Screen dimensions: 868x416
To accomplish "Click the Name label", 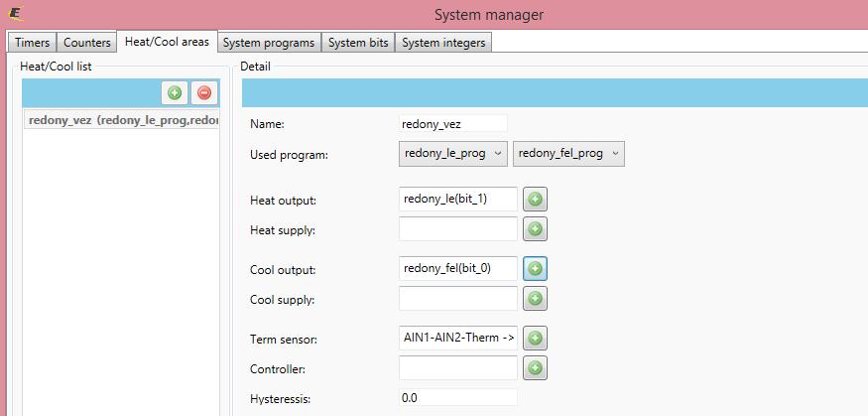I will coord(267,125).
